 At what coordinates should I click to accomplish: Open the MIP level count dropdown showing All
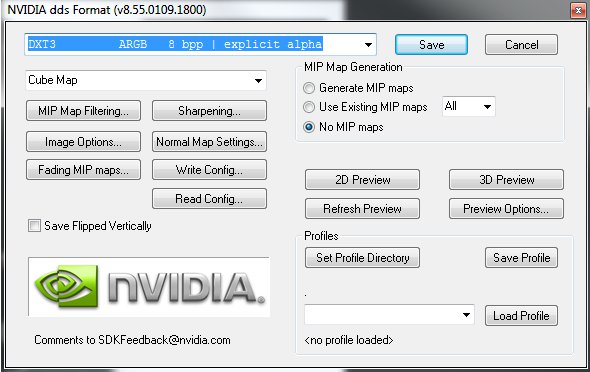pyautogui.click(x=469, y=106)
